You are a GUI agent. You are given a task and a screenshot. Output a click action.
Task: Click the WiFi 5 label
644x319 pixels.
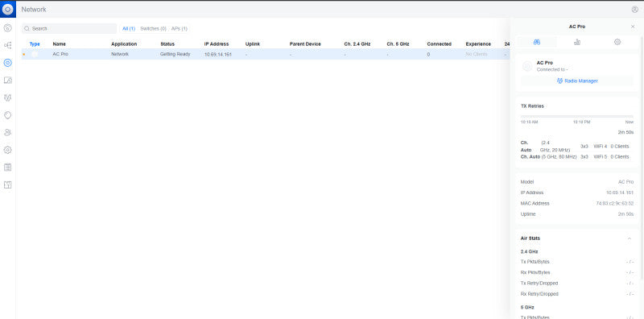[x=600, y=157]
